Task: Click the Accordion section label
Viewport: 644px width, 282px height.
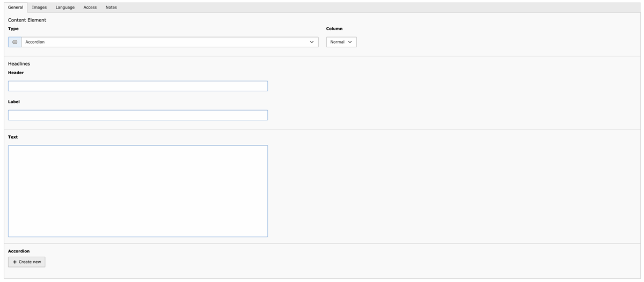Action: click(x=19, y=251)
